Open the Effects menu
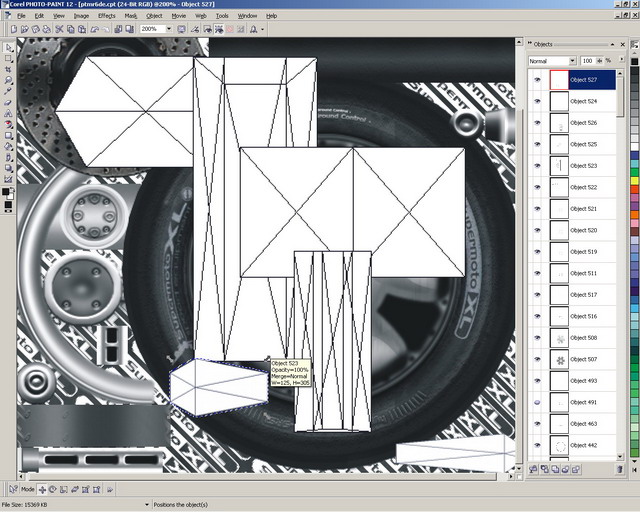The width and height of the screenshot is (640, 512). click(x=106, y=16)
